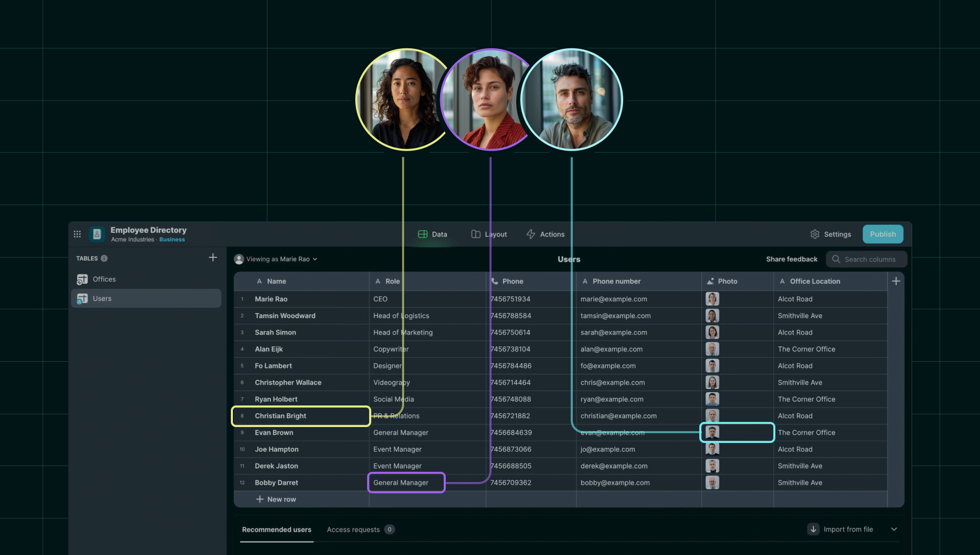This screenshot has width=980, height=555.
Task: Switch to the Actions tab
Action: pos(546,234)
